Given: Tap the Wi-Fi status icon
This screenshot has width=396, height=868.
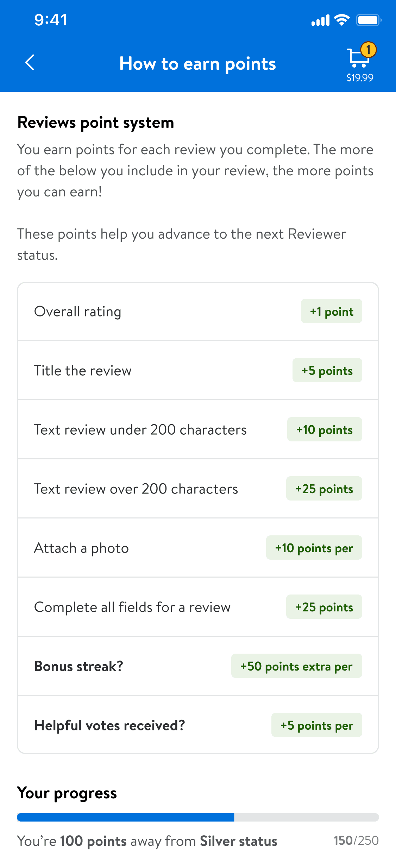Looking at the screenshot, I should click(341, 20).
